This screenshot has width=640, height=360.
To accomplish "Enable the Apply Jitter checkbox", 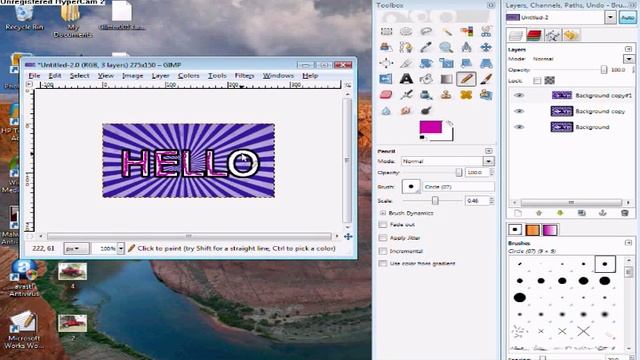I will (x=383, y=238).
